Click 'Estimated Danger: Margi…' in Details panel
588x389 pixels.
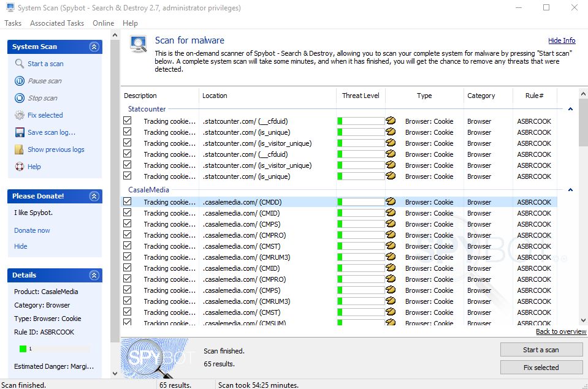pyautogui.click(x=54, y=366)
